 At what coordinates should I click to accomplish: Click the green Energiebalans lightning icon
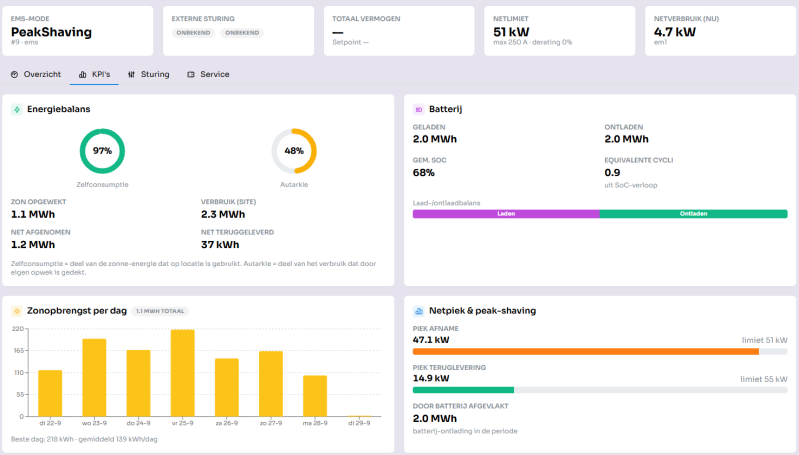pyautogui.click(x=17, y=109)
